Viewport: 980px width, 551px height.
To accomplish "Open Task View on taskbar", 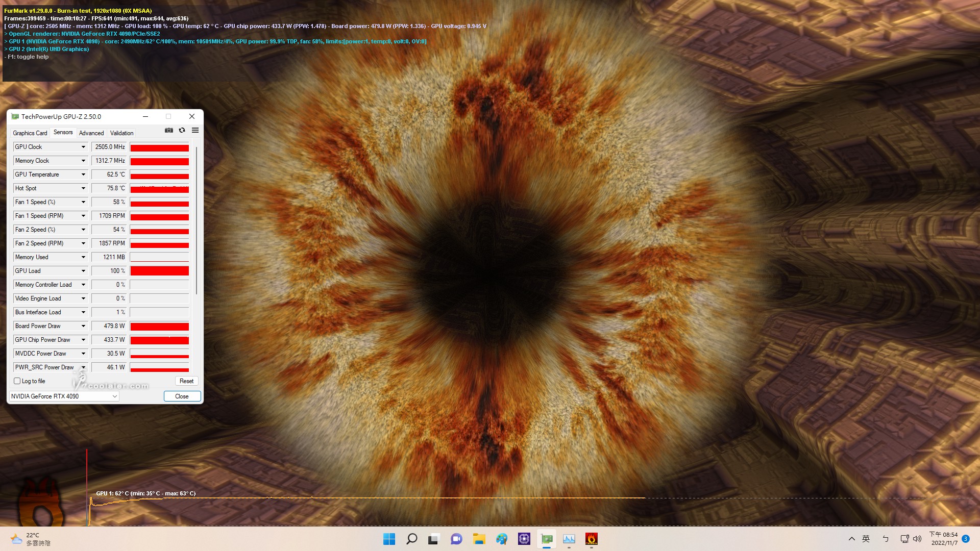I will (434, 539).
